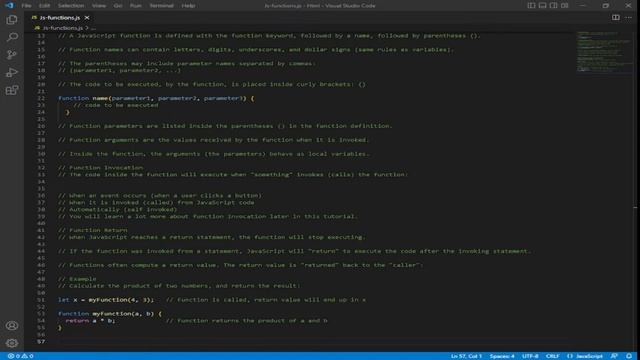Open the Accounts menu icon

point(12,325)
